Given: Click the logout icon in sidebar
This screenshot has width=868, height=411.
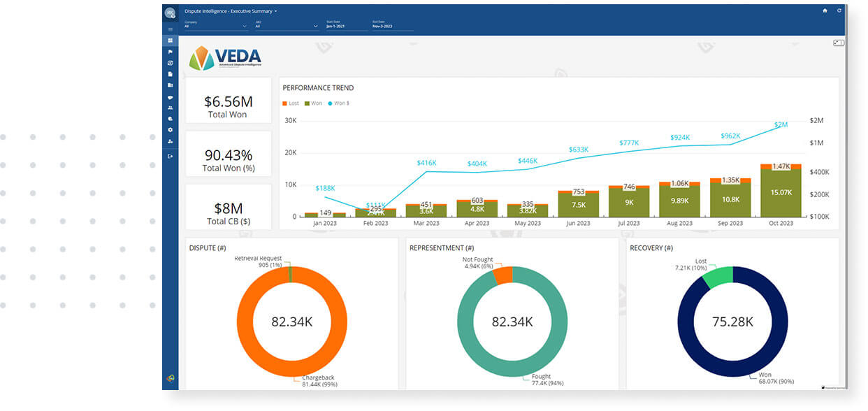Looking at the screenshot, I should (x=171, y=156).
